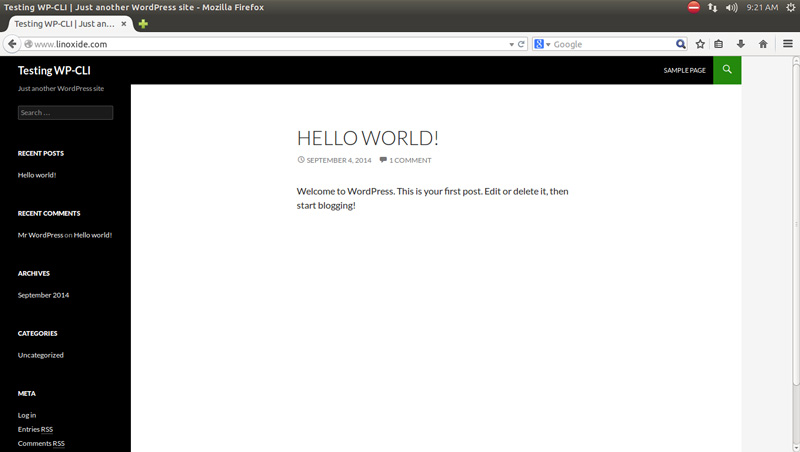
Task: Open the September 2014 archive link
Action: (43, 295)
